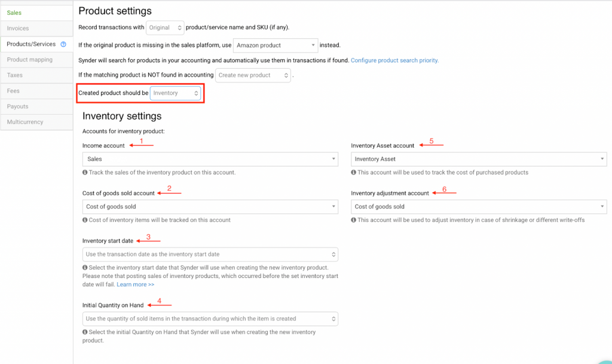Open the Original product name dropdown
This screenshot has height=364, width=612.
tap(166, 27)
